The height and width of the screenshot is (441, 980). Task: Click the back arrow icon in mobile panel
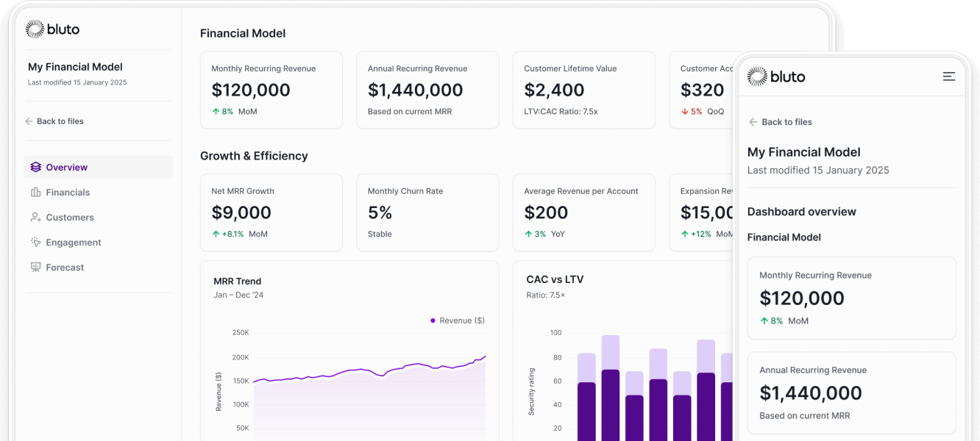coord(753,122)
